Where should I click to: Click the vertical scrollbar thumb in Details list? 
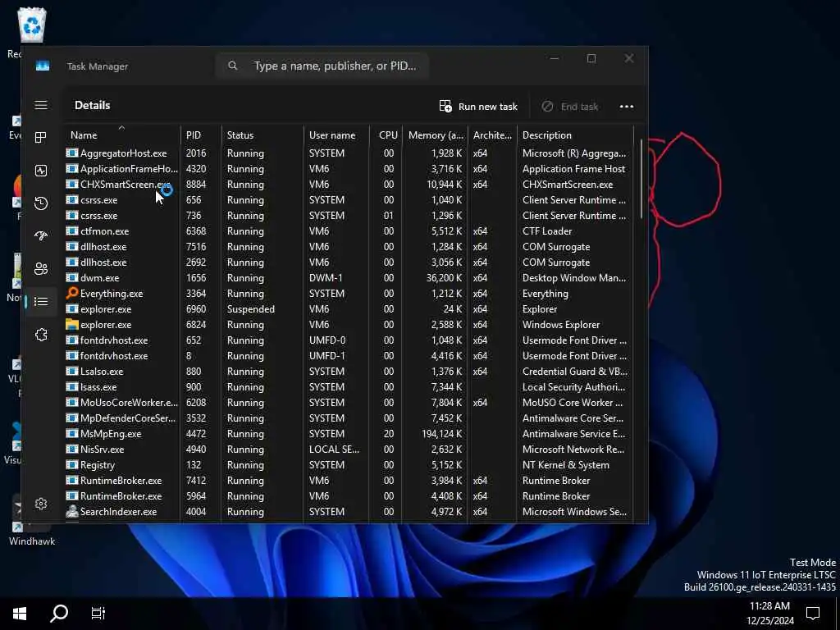(641, 178)
